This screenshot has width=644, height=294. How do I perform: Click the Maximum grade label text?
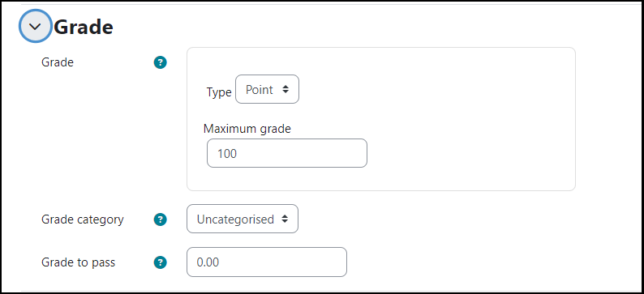247,129
